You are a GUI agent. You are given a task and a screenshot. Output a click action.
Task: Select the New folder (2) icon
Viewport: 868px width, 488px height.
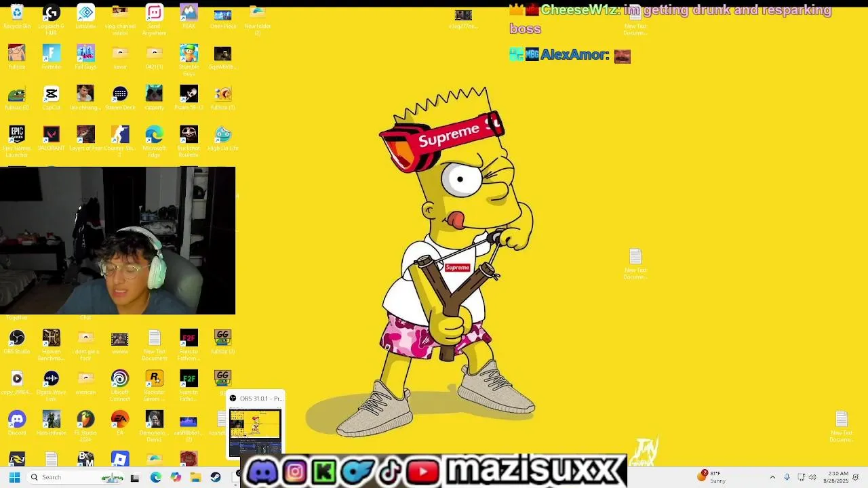(257, 19)
